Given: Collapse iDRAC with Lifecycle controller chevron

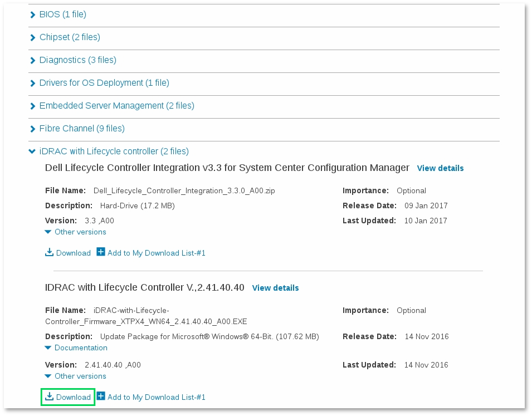Looking at the screenshot, I should (x=32, y=151).
